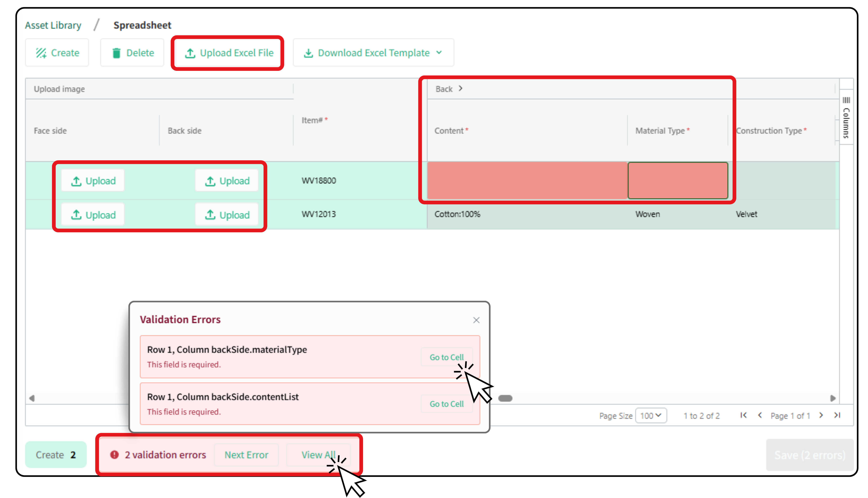Click Next Error button
Screen dimensions: 868x498
click(x=246, y=455)
